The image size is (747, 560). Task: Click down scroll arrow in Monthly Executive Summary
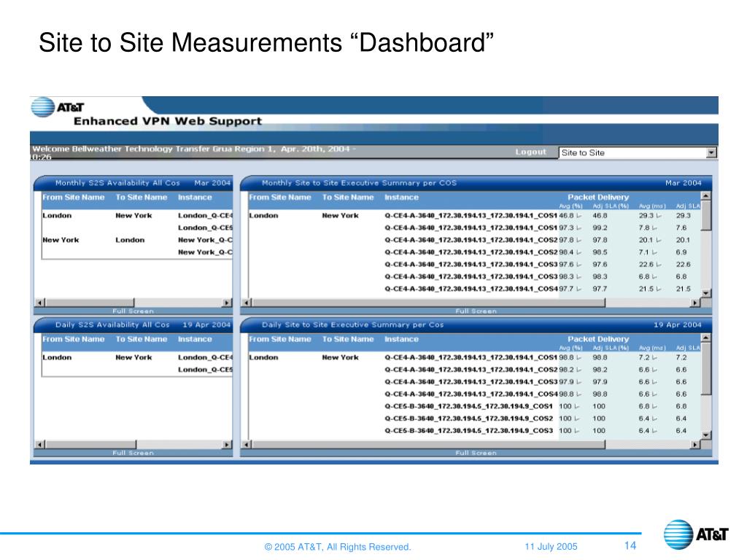pos(706,293)
